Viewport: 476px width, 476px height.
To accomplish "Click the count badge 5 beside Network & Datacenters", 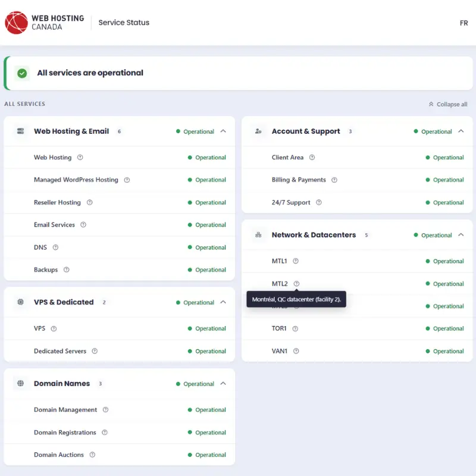I will (x=367, y=235).
